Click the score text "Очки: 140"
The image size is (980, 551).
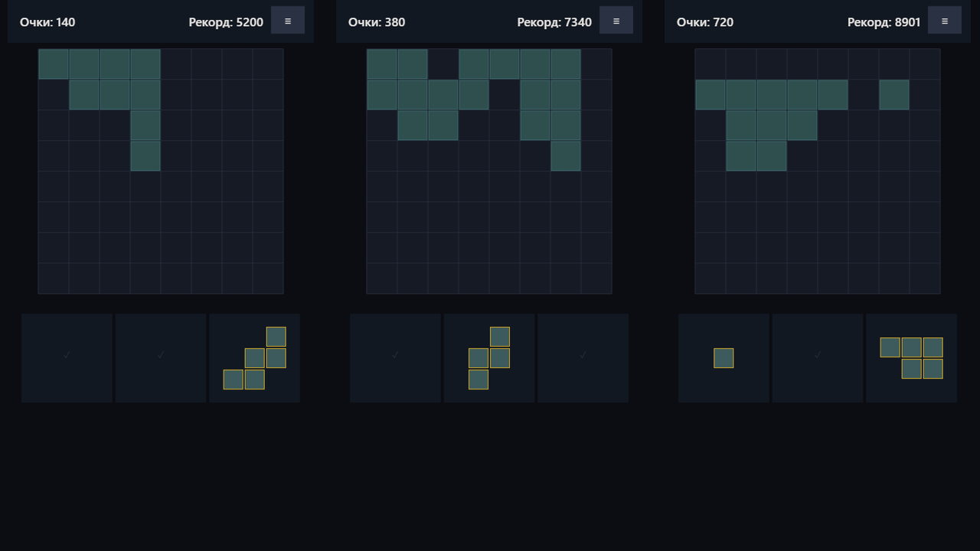[47, 22]
